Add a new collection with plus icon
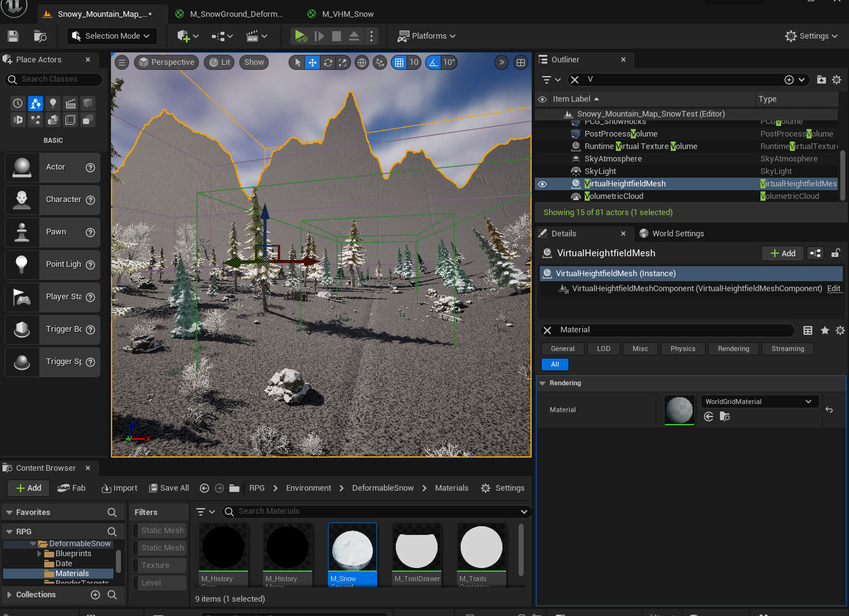Viewport: 849px width, 616px height. pos(95,595)
